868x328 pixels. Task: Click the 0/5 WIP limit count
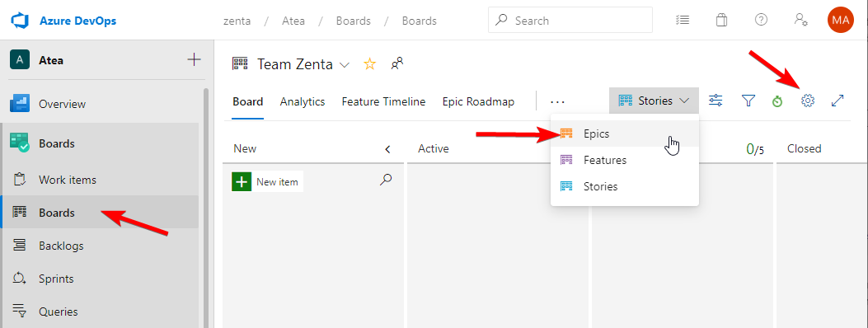755,149
